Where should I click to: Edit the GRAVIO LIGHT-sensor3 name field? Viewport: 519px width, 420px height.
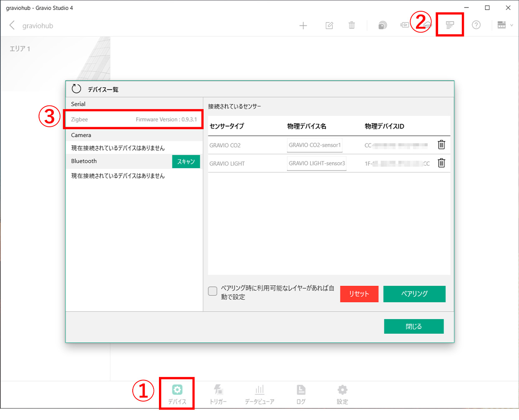point(317,163)
